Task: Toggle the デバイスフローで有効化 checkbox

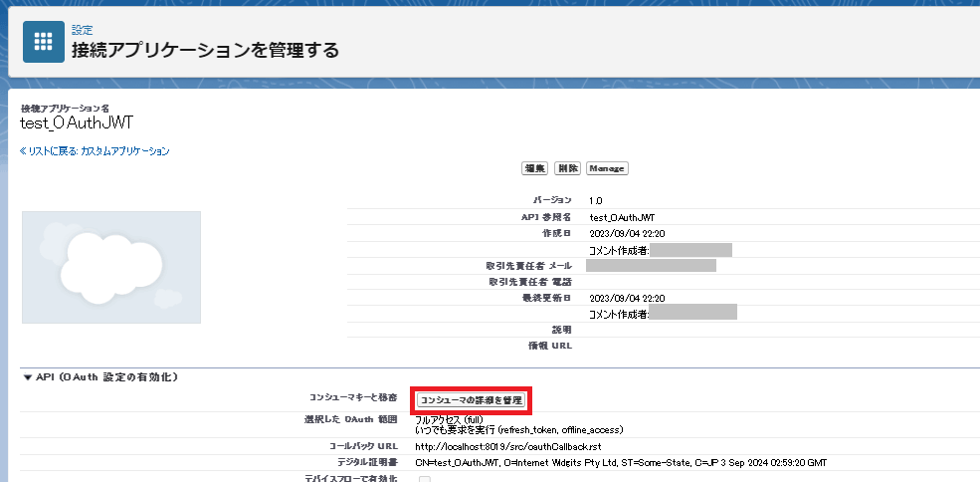Action: click(x=425, y=479)
